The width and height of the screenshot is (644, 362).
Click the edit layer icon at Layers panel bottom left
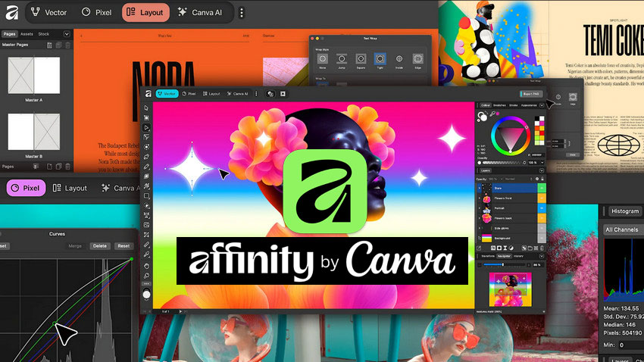479,248
